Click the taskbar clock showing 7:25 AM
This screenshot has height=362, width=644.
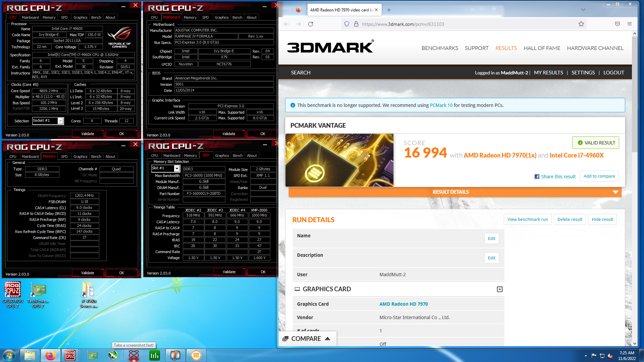627,356
